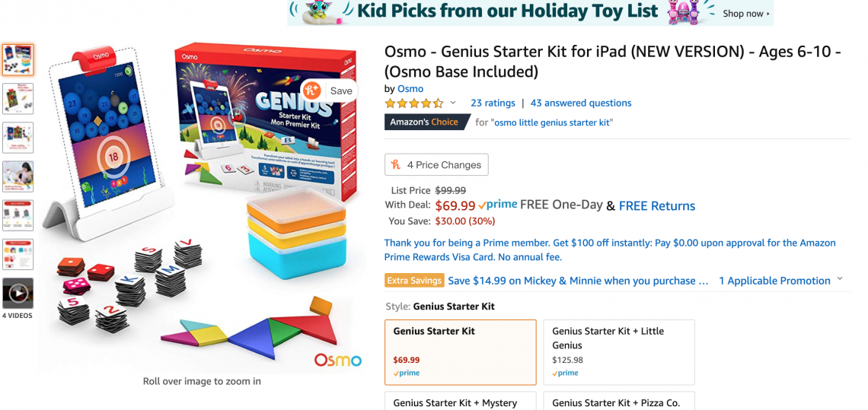
Task: Choose Genius Starter Kit + Pizza Co. option
Action: (x=619, y=401)
